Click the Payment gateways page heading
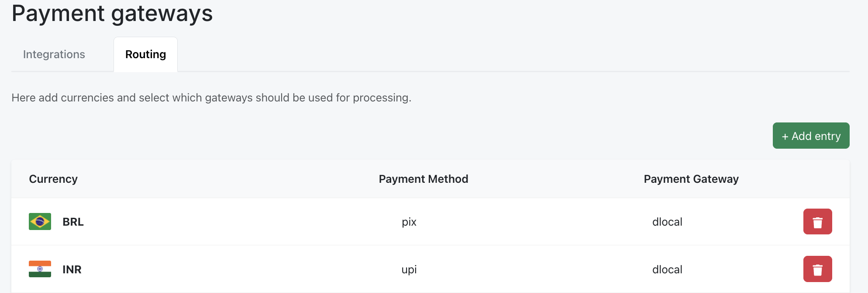 pos(112,13)
